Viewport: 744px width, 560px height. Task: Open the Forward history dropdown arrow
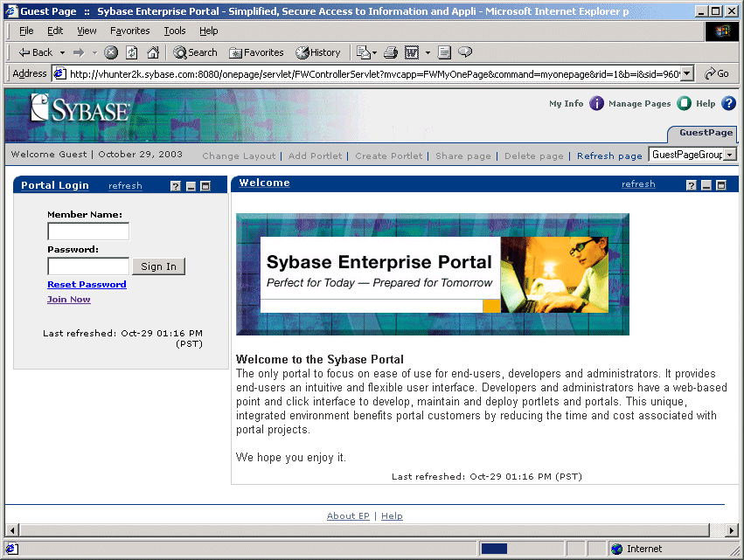point(94,52)
